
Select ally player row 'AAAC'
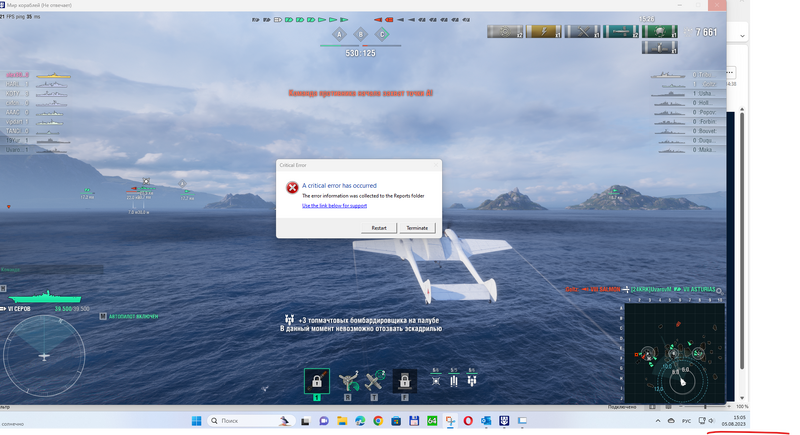[x=36, y=112]
